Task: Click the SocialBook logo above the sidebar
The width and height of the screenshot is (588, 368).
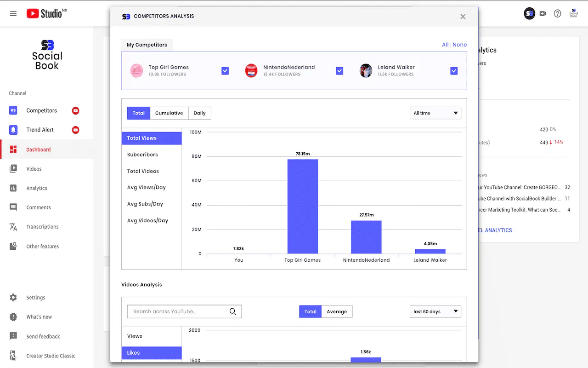Action: click(47, 55)
